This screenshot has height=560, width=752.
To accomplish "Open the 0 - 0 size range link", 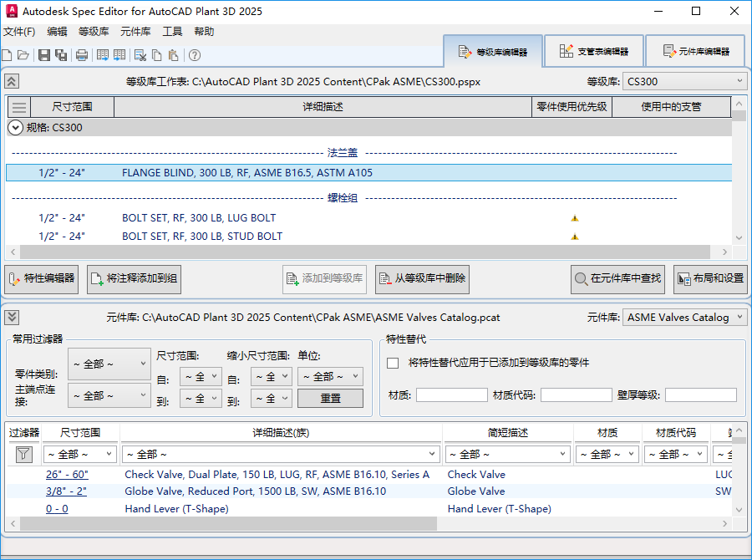I will [x=57, y=509].
